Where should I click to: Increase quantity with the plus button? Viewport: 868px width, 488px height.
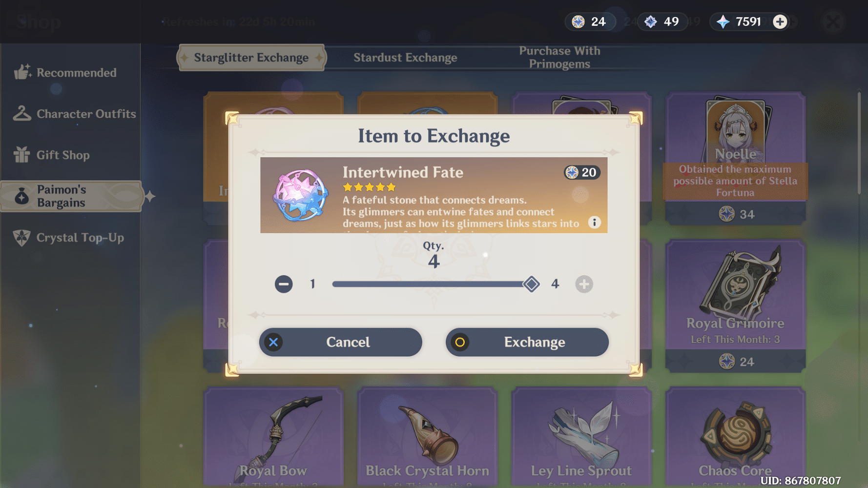coord(584,284)
